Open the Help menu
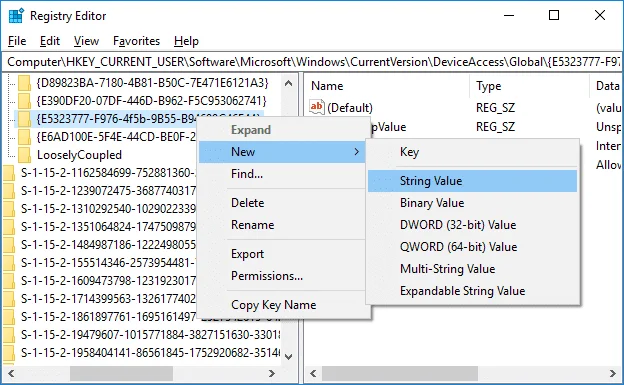624x385 pixels. (186, 41)
